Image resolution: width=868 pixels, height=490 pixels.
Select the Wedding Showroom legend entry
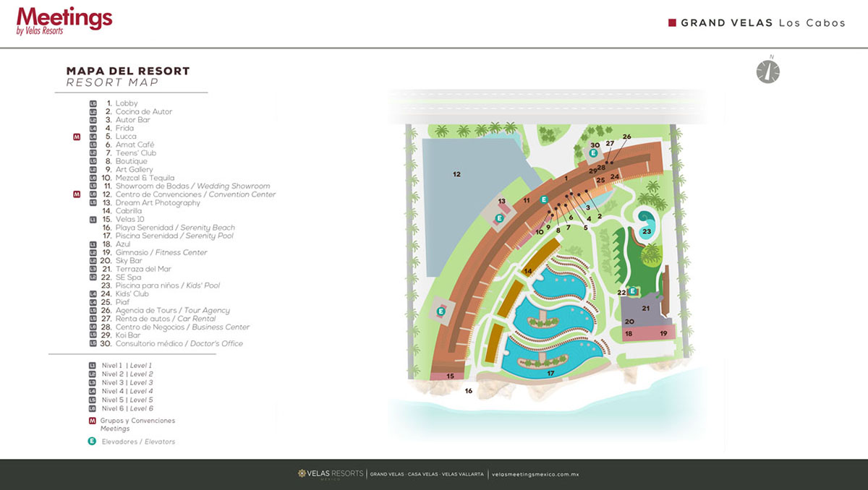click(186, 186)
